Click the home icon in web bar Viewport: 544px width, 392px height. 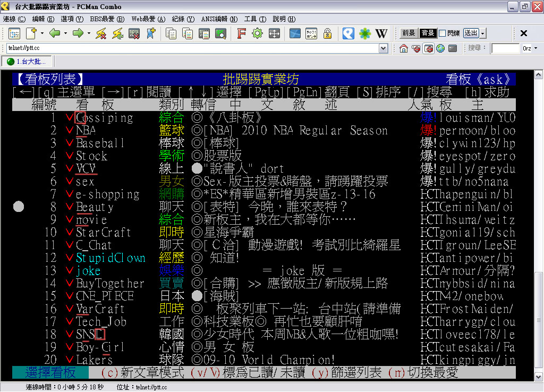pos(404,48)
